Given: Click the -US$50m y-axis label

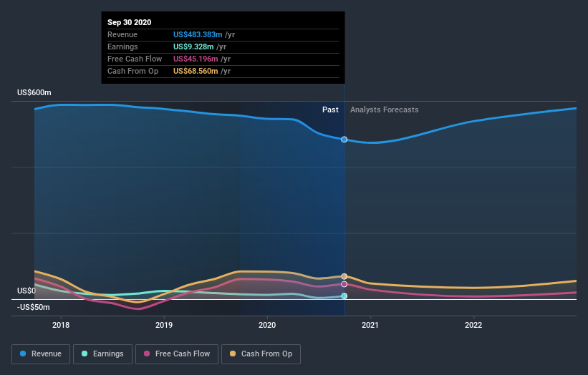Looking at the screenshot, I should tap(34, 307).
